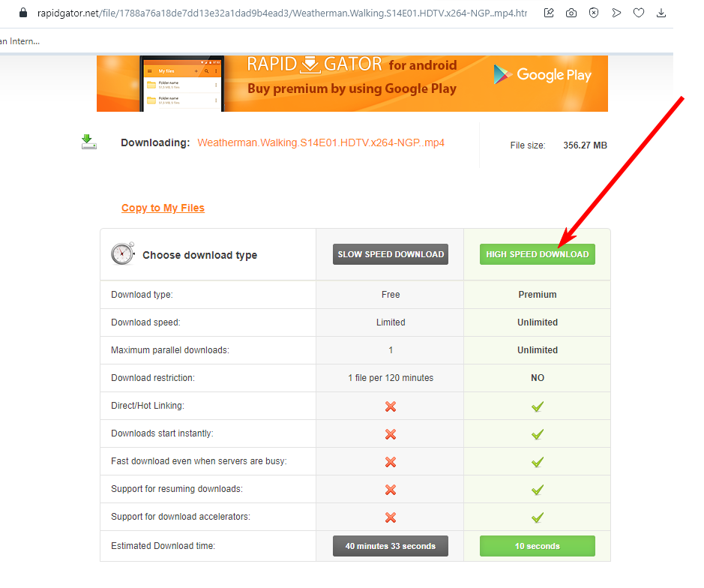The image size is (704, 588).
Task: Click the Free download type cell
Action: 391,295
